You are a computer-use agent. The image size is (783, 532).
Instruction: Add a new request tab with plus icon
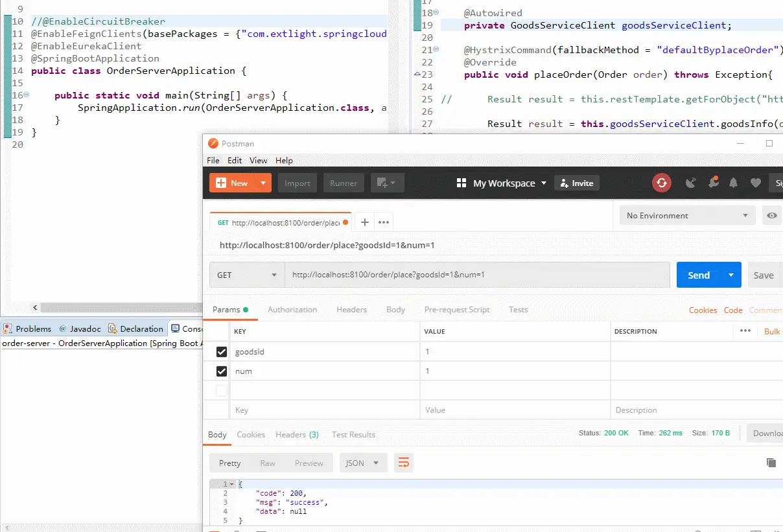pos(364,222)
